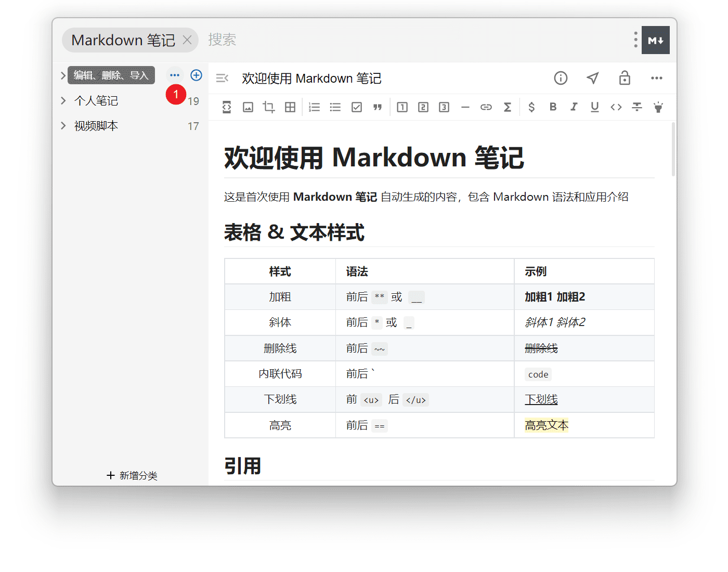The image size is (728, 572).
Task: Click 新增分类 to add a category
Action: click(132, 475)
